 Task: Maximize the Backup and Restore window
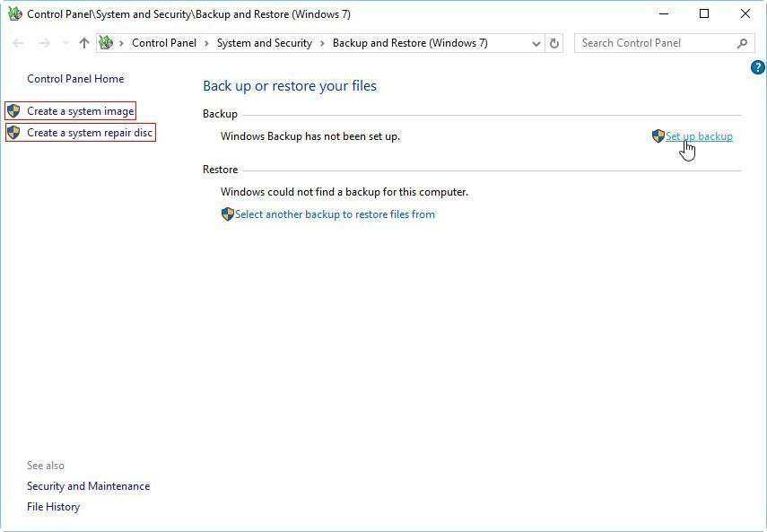pyautogui.click(x=704, y=13)
